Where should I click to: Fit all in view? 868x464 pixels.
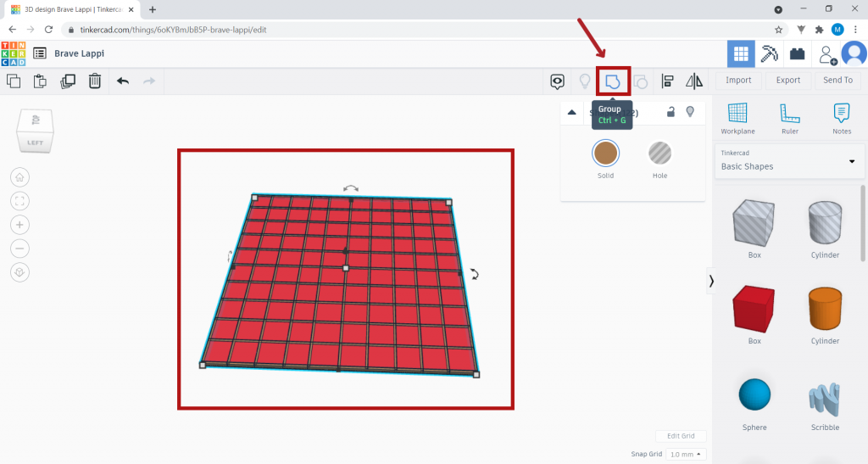click(x=19, y=201)
